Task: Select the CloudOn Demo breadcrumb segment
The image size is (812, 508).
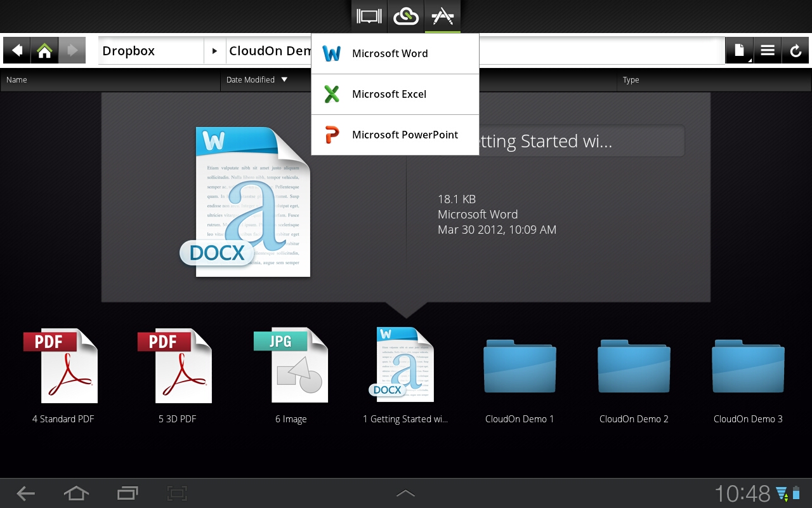Action: click(269, 51)
